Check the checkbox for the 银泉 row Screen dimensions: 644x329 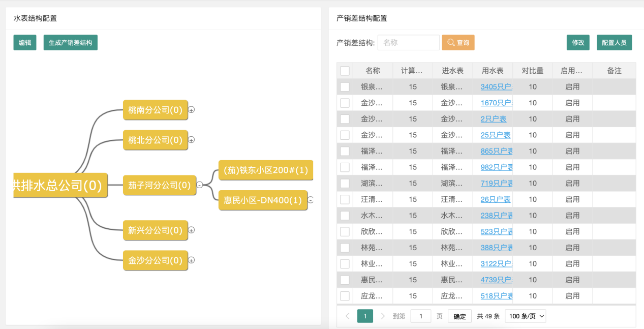click(x=345, y=87)
